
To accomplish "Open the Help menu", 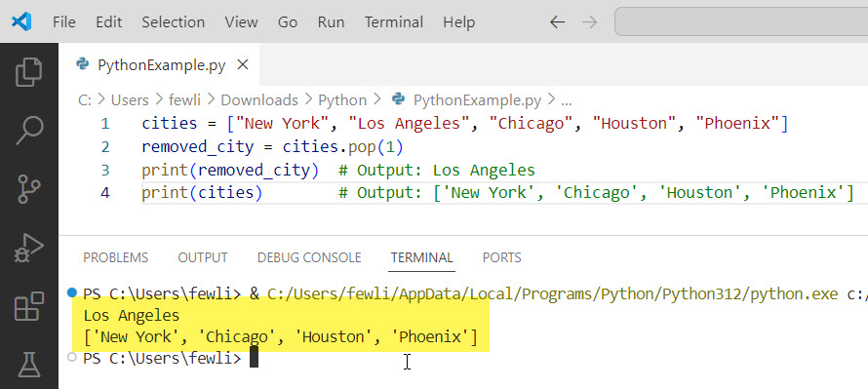I will pyautogui.click(x=459, y=22).
